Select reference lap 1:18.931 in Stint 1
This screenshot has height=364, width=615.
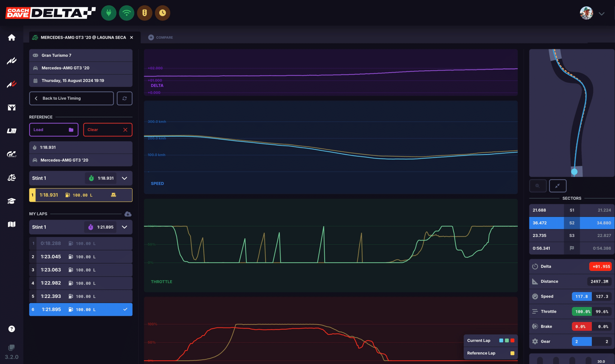[81, 195]
